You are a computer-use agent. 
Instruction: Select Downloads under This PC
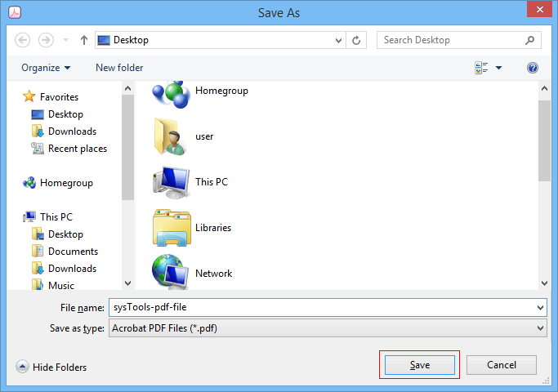tap(72, 268)
